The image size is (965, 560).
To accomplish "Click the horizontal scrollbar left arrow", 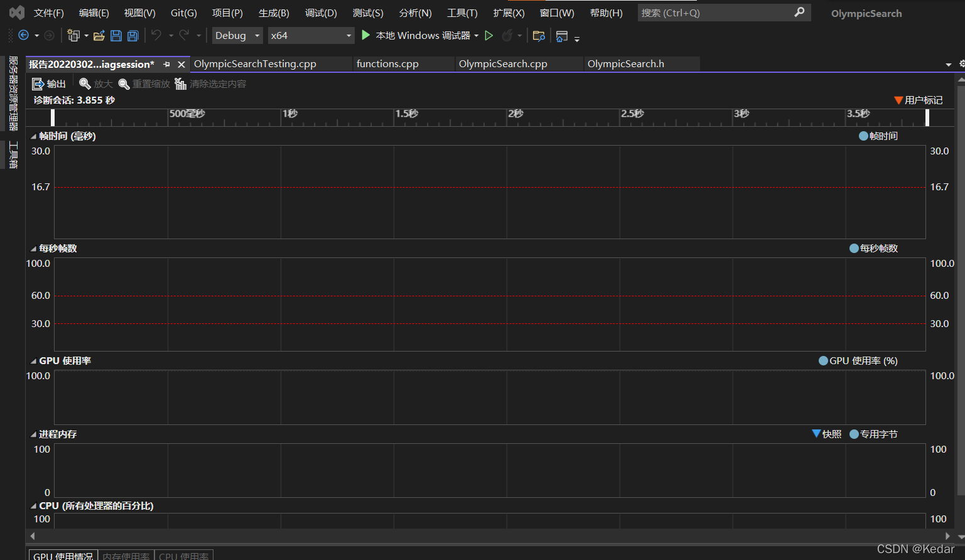I will pyautogui.click(x=33, y=536).
